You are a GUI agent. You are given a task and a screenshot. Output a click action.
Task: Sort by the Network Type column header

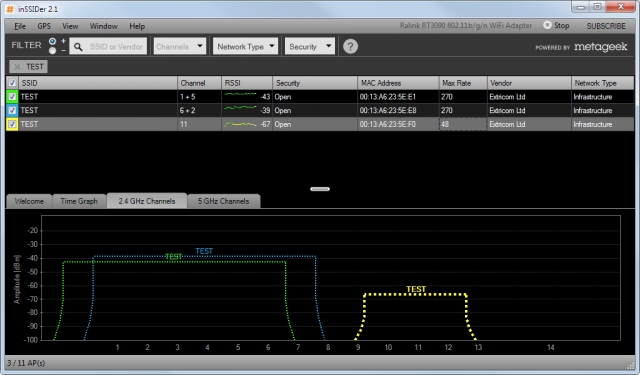[x=603, y=83]
